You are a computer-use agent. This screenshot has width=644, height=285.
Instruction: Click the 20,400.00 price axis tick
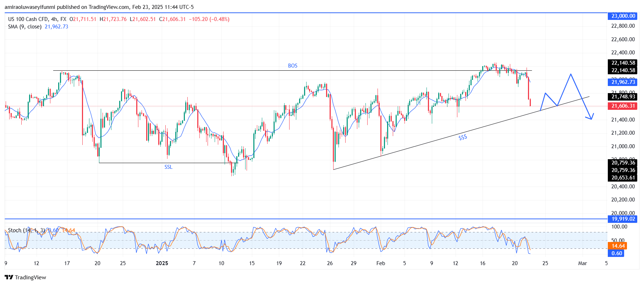(x=623, y=187)
